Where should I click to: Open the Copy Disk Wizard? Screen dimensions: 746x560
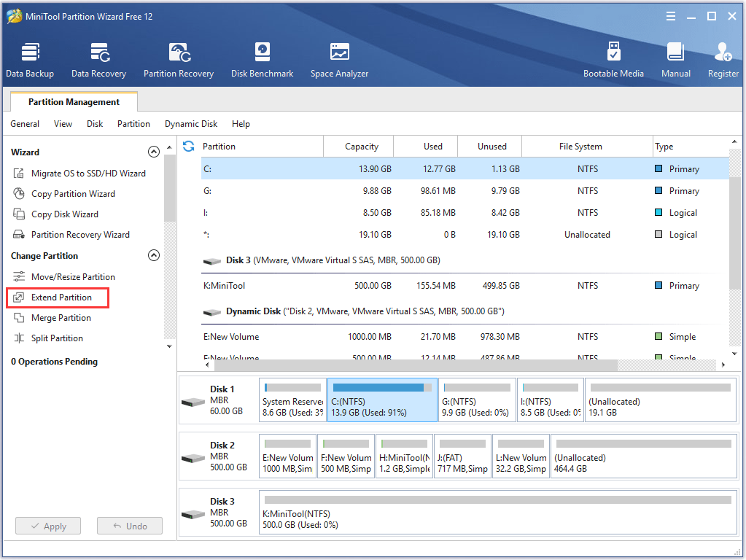click(66, 214)
